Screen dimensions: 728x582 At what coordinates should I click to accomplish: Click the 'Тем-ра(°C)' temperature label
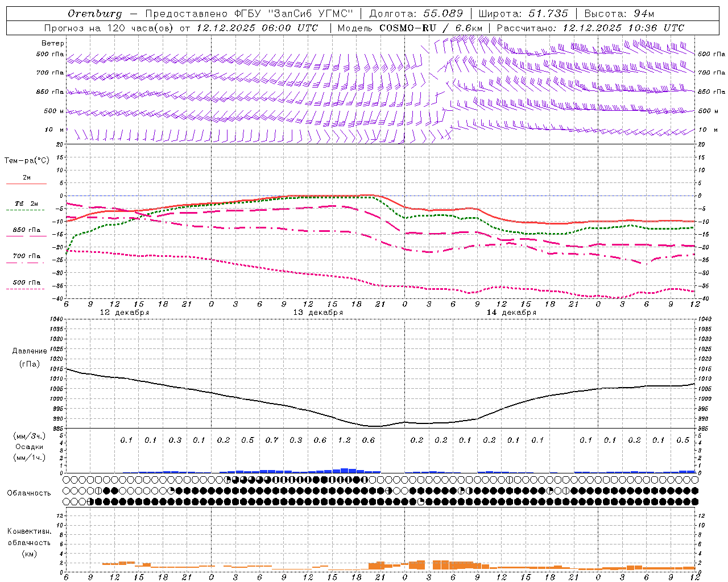[x=27, y=161]
